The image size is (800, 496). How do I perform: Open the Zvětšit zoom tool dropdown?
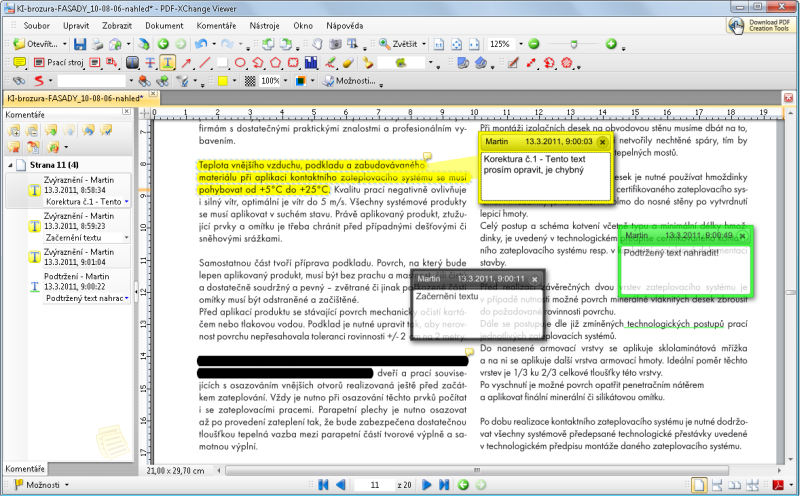click(x=423, y=44)
